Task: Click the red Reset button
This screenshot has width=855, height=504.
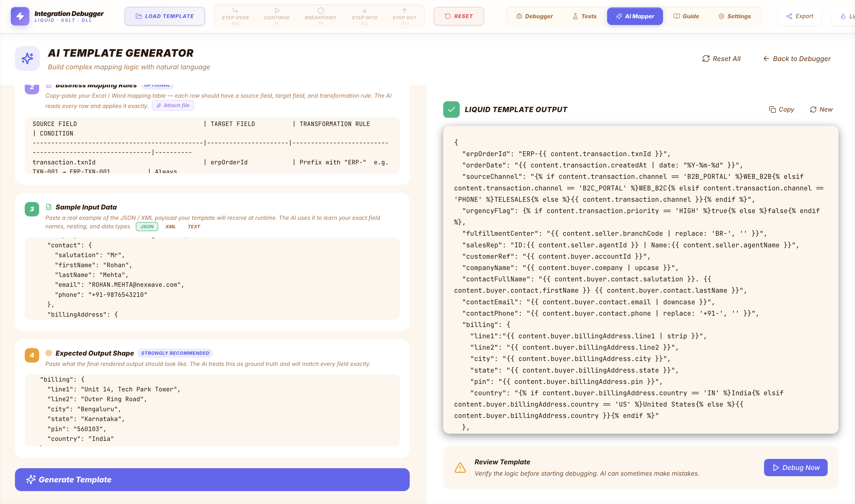Action: pos(458,16)
